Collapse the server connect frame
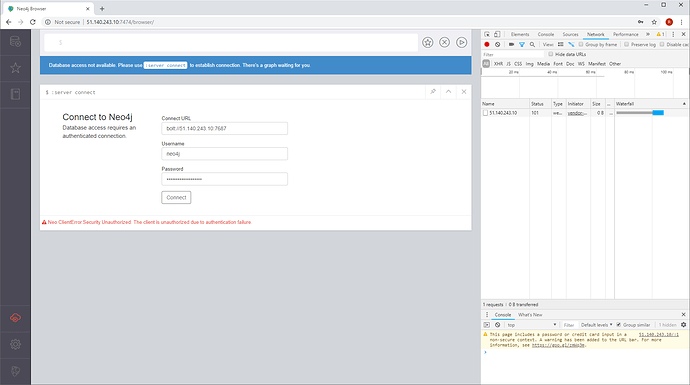690x385 pixels. 448,92
